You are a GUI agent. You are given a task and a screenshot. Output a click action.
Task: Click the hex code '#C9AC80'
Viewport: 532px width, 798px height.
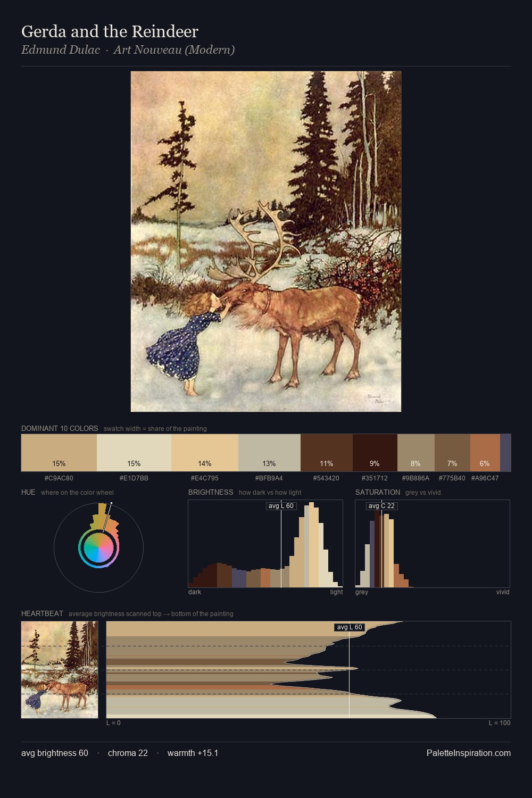(59, 478)
